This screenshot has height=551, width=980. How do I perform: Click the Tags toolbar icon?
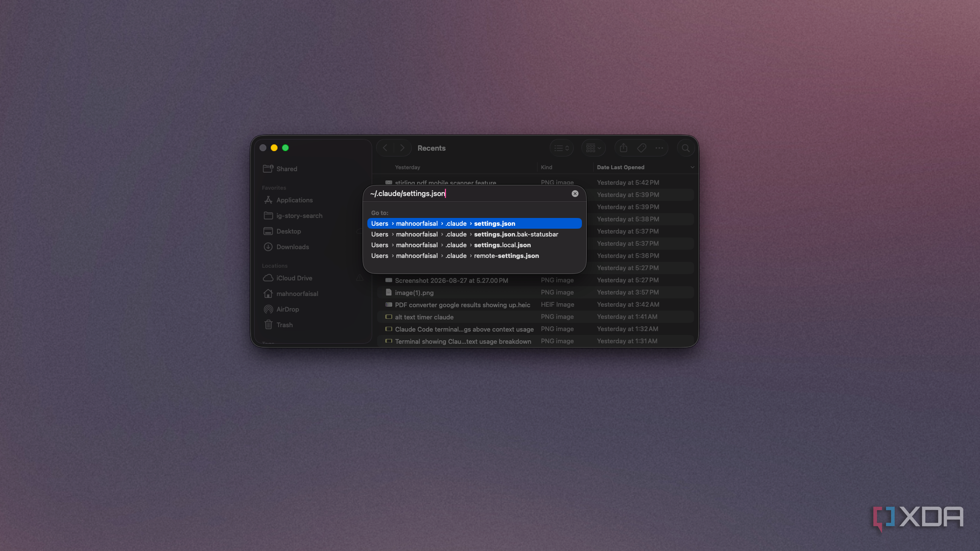[x=641, y=148]
